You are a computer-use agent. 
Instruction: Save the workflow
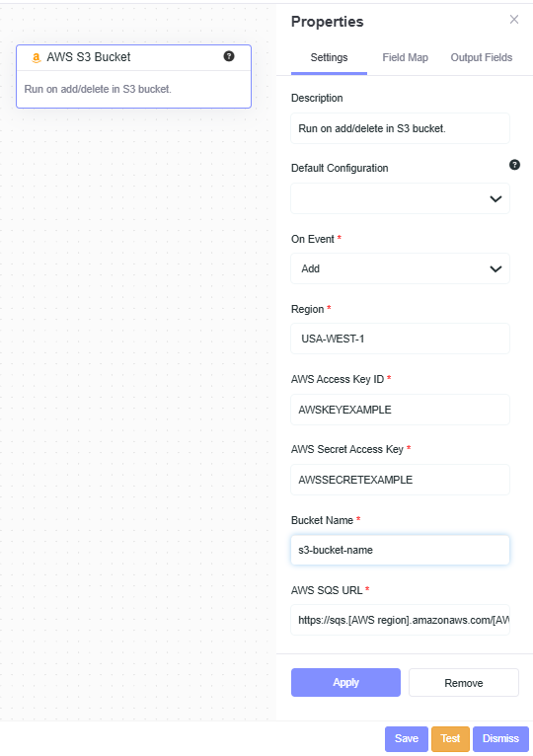407,738
